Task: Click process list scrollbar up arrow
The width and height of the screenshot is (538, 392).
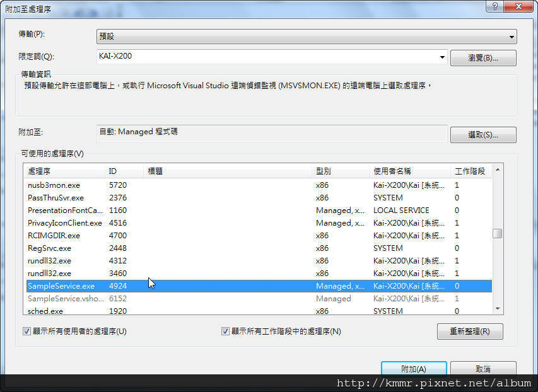Action: (498, 170)
